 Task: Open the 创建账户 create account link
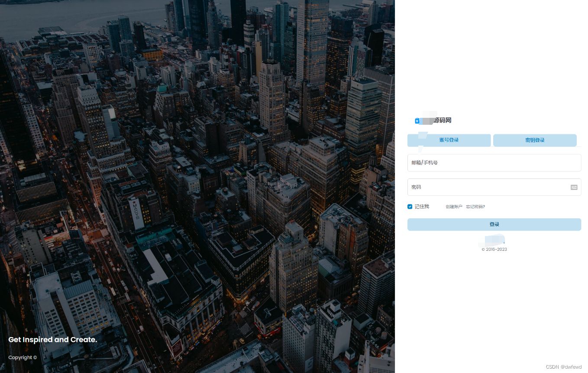[454, 207]
